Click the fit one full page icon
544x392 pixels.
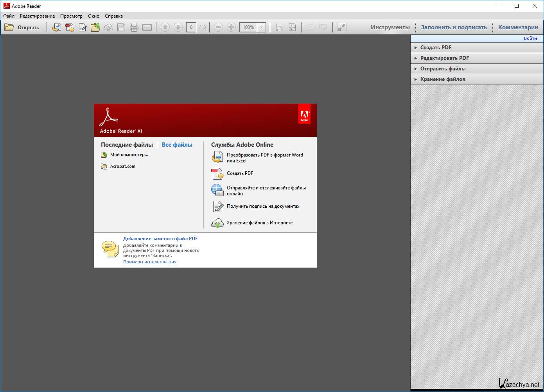click(292, 27)
